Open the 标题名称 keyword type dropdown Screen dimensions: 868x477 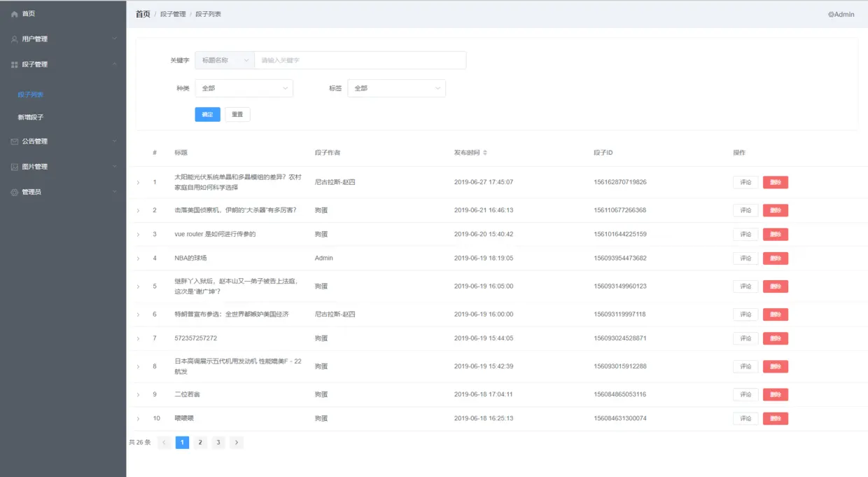225,60
